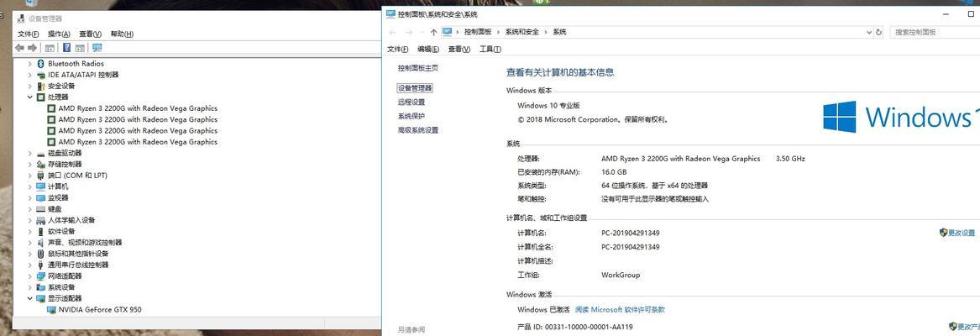This screenshot has width=980, height=336.
Task: Click 系统和安全 breadcrumb in address bar
Action: 521,32
